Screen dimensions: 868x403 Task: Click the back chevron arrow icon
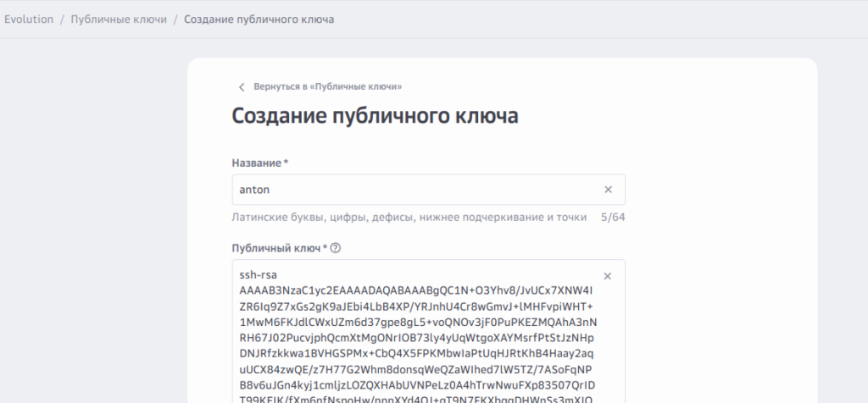click(x=242, y=87)
